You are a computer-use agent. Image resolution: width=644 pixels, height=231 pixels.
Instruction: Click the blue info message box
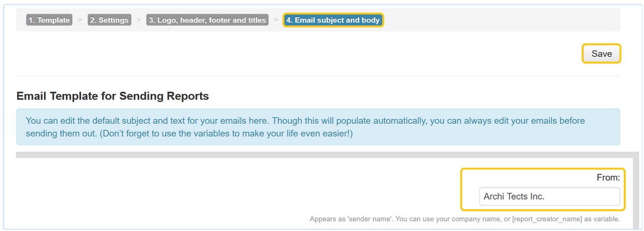[318, 127]
